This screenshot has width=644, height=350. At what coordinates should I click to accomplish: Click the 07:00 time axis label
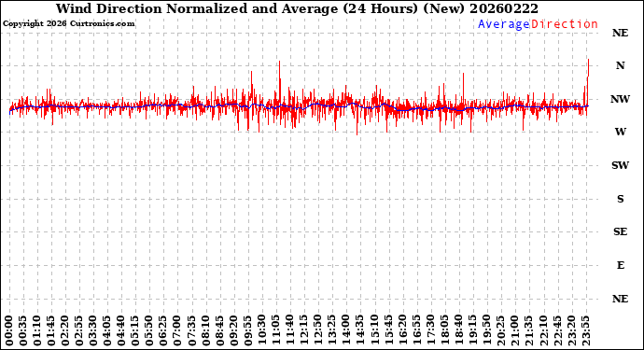(x=178, y=330)
